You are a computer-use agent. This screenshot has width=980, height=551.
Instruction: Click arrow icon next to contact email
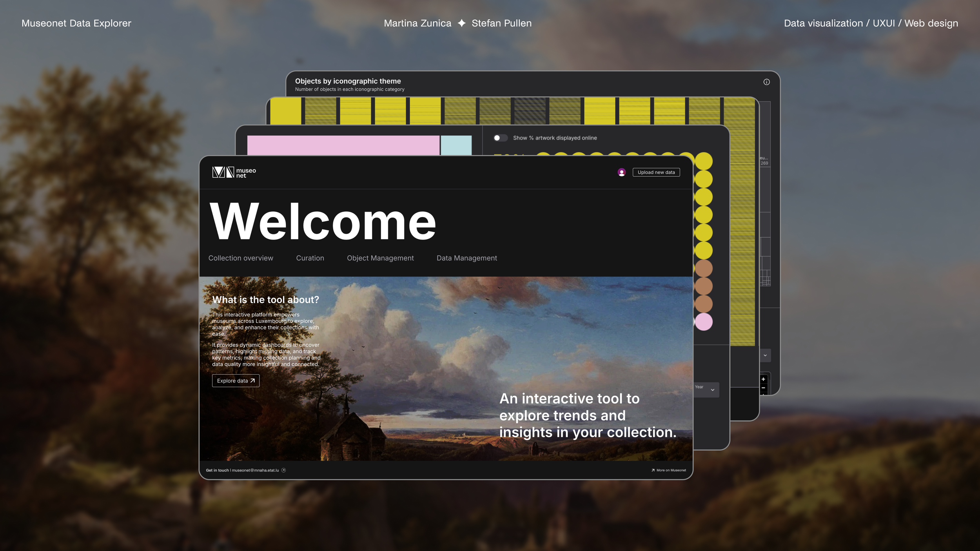click(283, 470)
